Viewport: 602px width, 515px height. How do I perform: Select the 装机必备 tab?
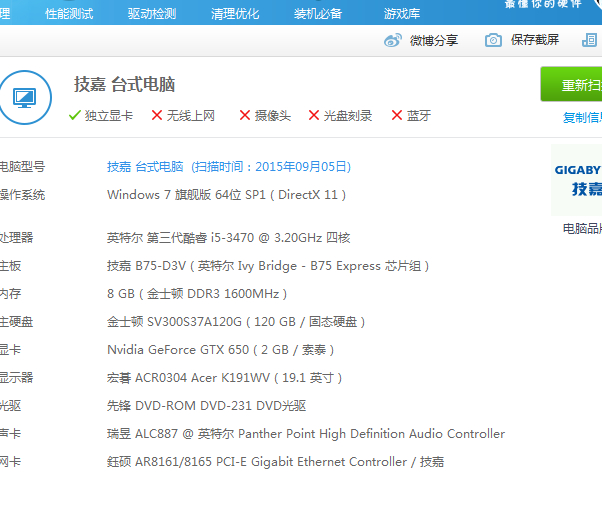[318, 14]
